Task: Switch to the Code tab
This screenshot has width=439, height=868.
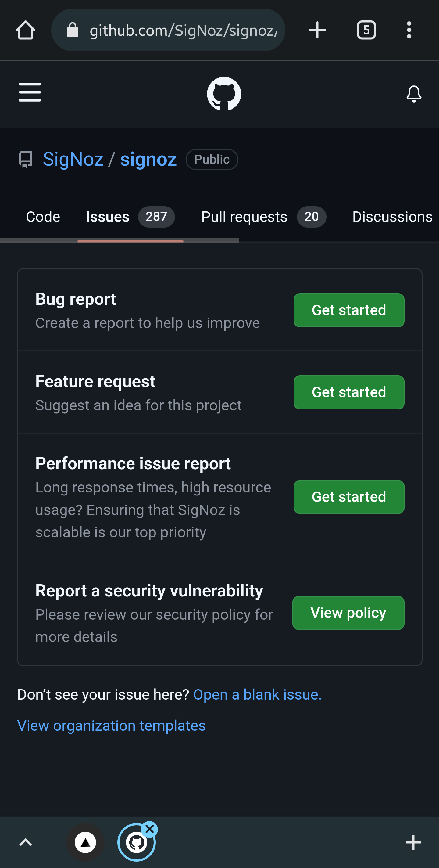Action: coord(43,217)
